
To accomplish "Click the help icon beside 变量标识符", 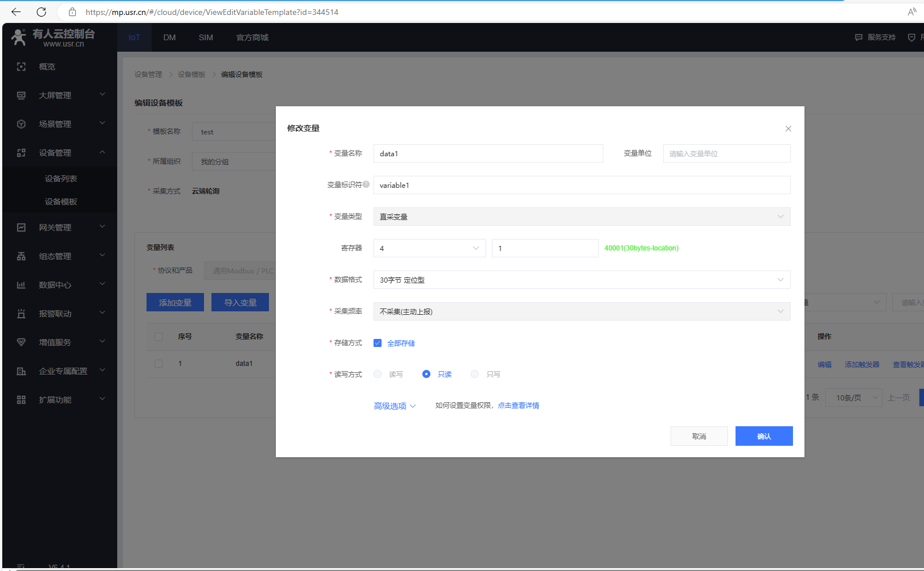I will point(366,184).
